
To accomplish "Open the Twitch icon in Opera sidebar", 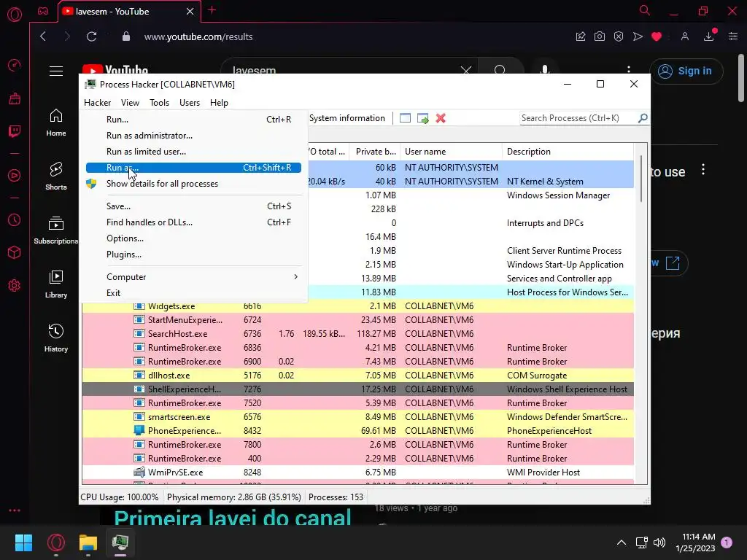I will pos(15,131).
